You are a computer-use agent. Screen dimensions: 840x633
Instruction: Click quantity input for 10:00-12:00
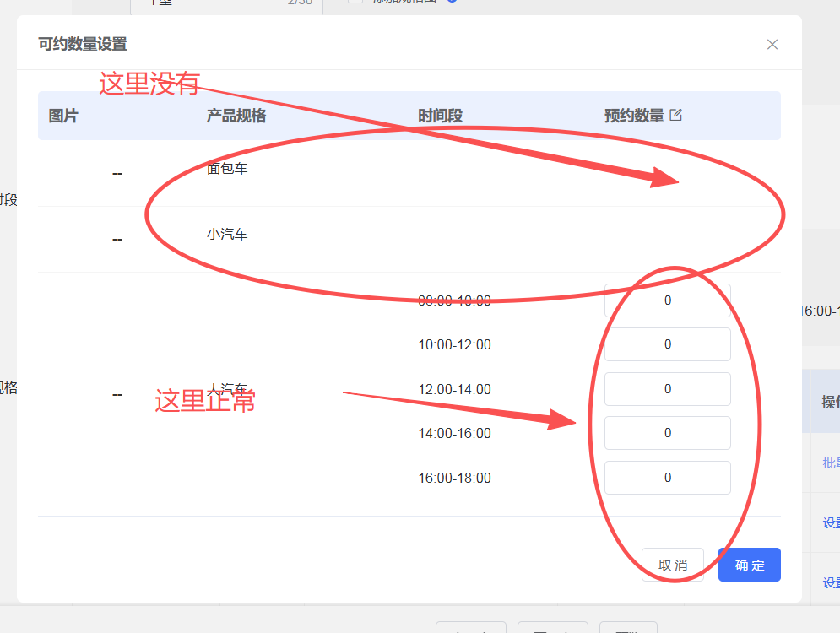click(x=668, y=344)
